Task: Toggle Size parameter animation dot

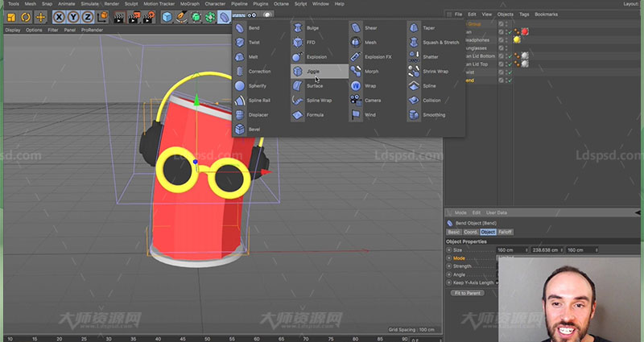Action: 449,250
